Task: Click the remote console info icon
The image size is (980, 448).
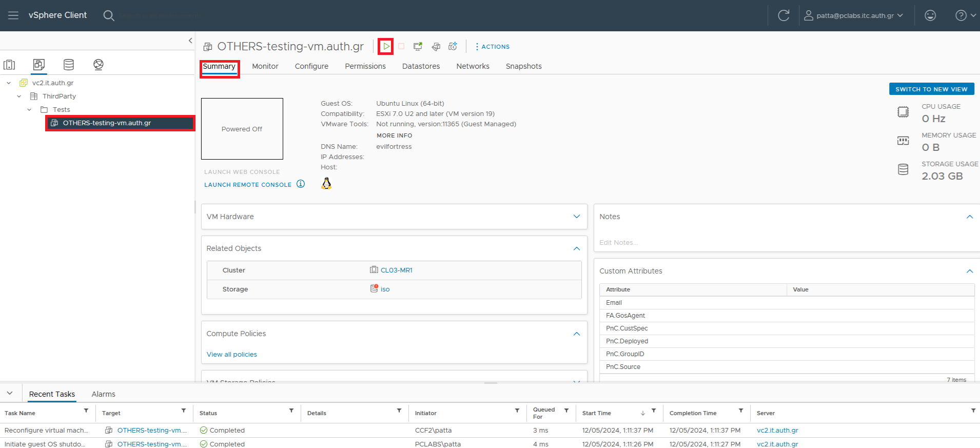Action: (x=301, y=184)
